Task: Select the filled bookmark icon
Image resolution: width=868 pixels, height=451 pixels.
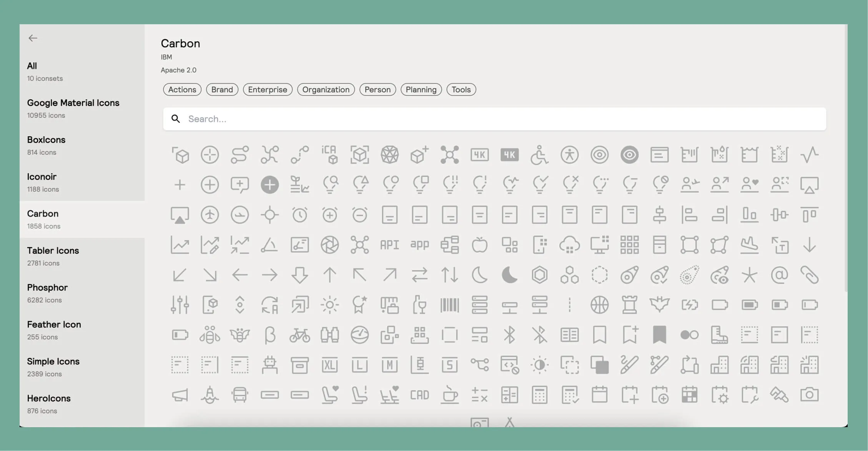Action: [659, 334]
